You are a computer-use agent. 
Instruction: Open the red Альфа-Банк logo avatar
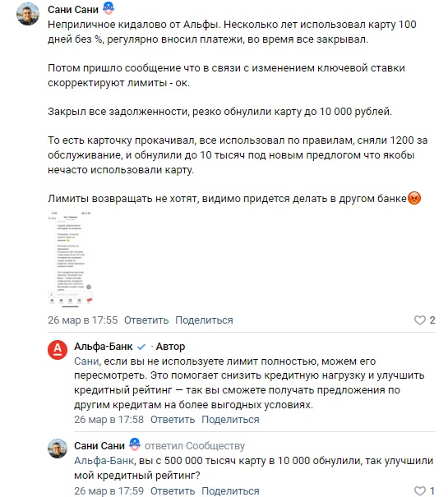point(58,350)
